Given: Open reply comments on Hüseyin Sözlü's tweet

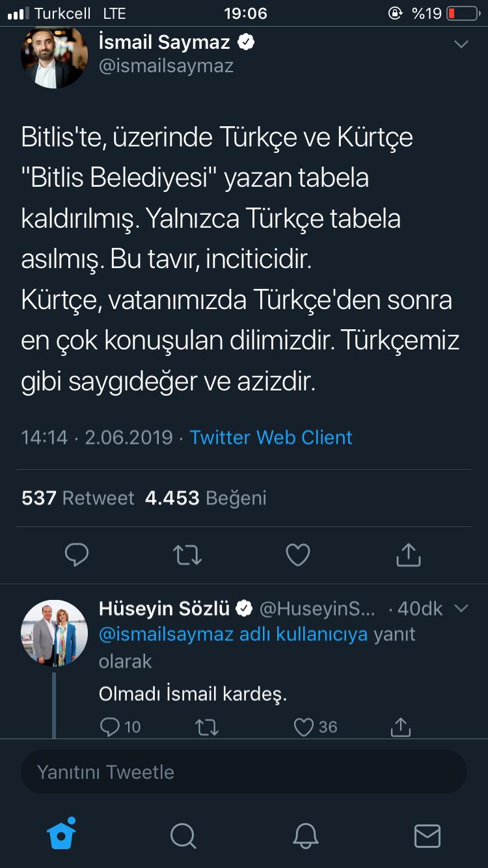Looking at the screenshot, I should [111, 726].
